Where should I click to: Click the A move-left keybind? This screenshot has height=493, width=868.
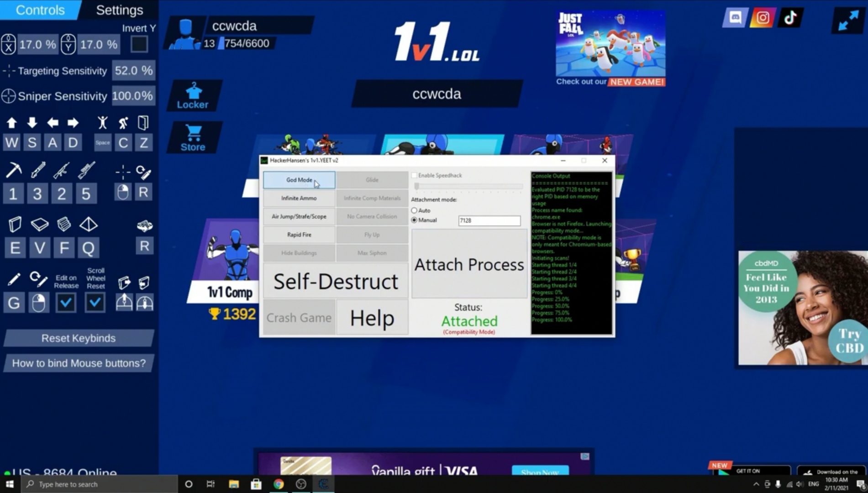point(53,143)
